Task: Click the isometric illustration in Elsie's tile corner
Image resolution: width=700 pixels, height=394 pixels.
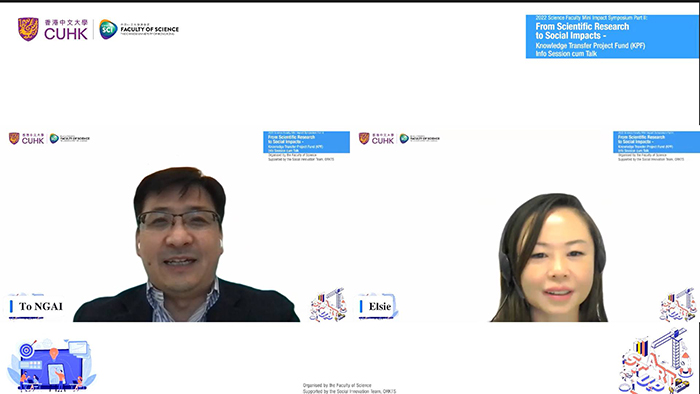Action: click(x=679, y=305)
